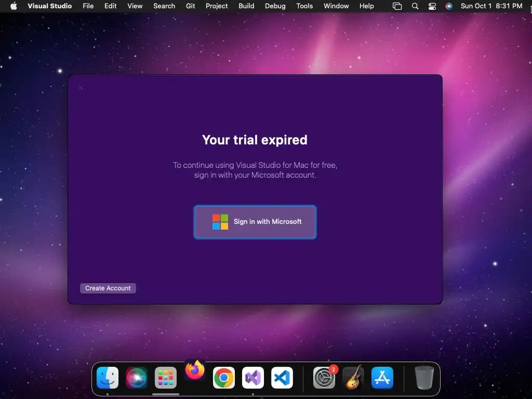The image size is (532, 399).
Task: Open Launchpad in the dock
Action: [x=166, y=378]
